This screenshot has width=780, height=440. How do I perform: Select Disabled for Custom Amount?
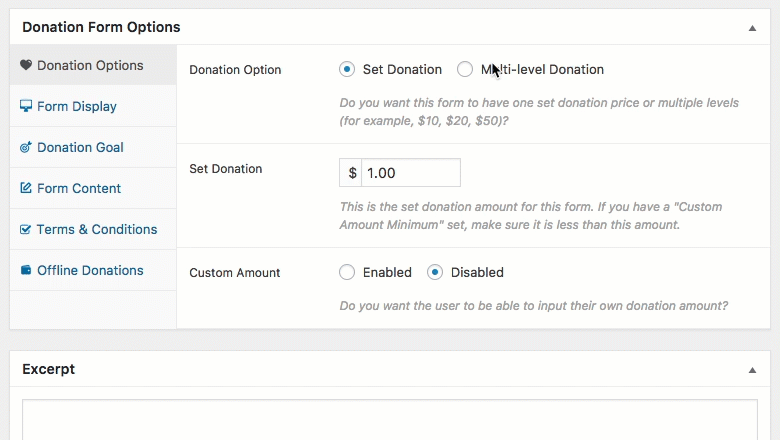click(435, 272)
